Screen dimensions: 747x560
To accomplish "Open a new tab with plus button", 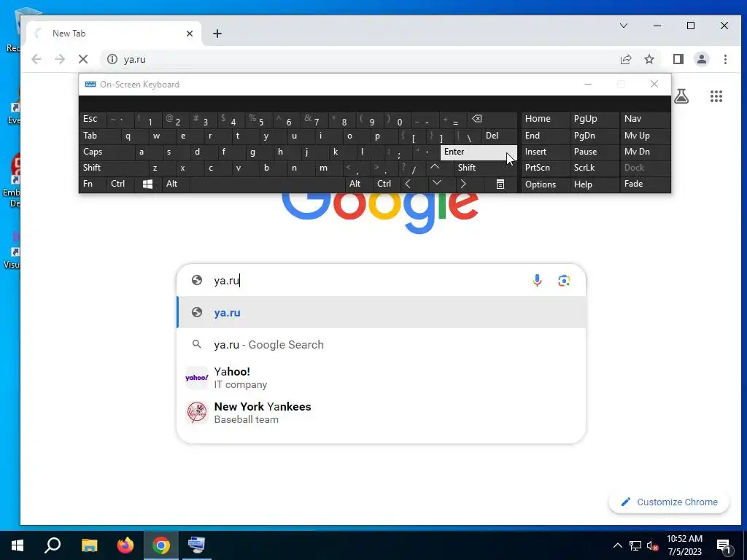I will pos(217,34).
